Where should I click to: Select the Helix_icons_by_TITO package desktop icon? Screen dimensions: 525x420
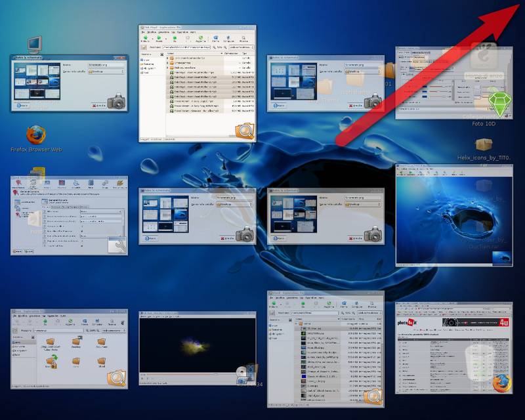click(484, 145)
